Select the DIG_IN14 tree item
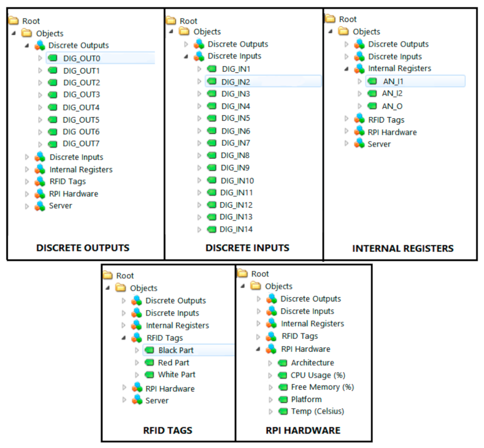 tap(237, 229)
